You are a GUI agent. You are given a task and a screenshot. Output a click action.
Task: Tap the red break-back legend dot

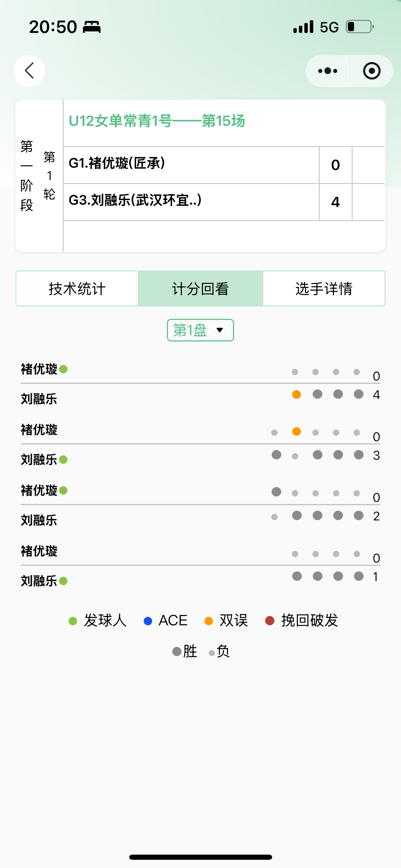[270, 621]
